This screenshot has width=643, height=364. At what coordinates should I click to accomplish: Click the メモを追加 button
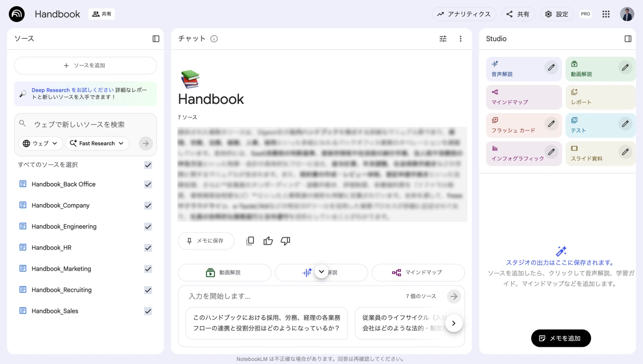[x=561, y=338]
